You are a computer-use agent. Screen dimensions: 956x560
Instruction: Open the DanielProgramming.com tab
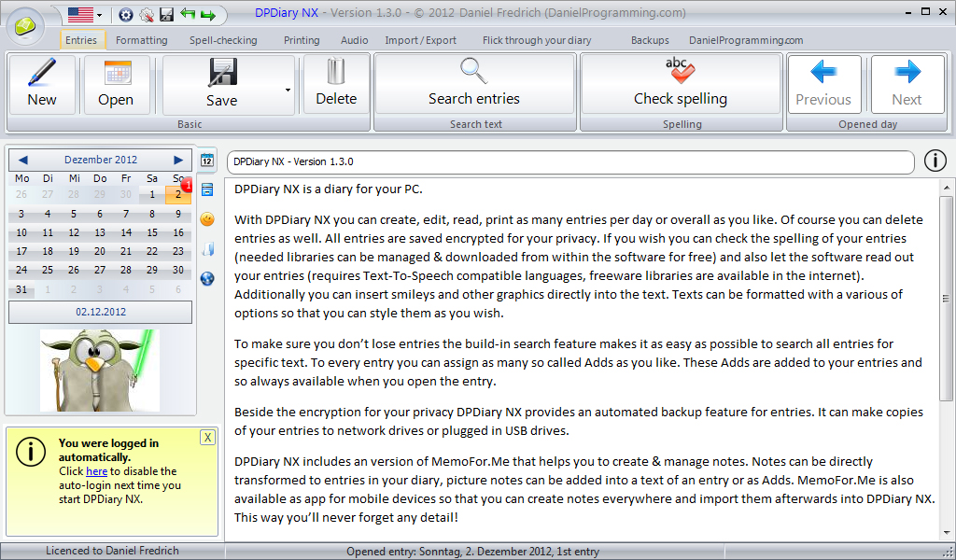click(746, 40)
